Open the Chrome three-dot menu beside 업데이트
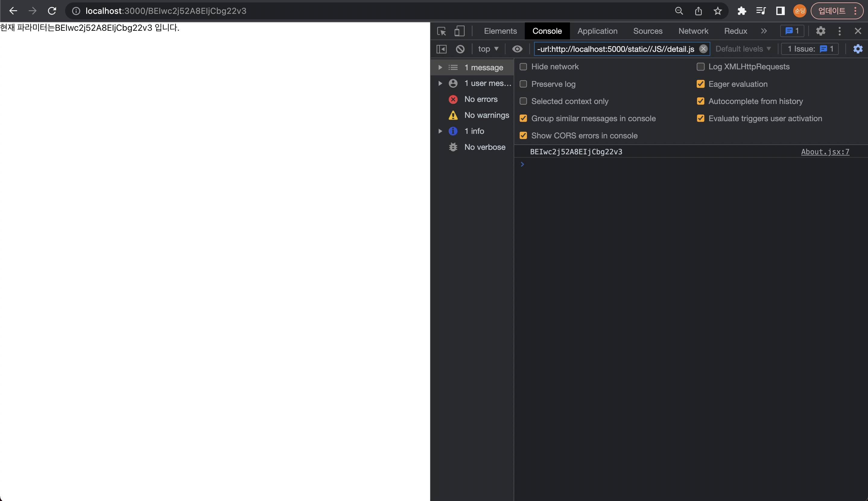 point(855,11)
